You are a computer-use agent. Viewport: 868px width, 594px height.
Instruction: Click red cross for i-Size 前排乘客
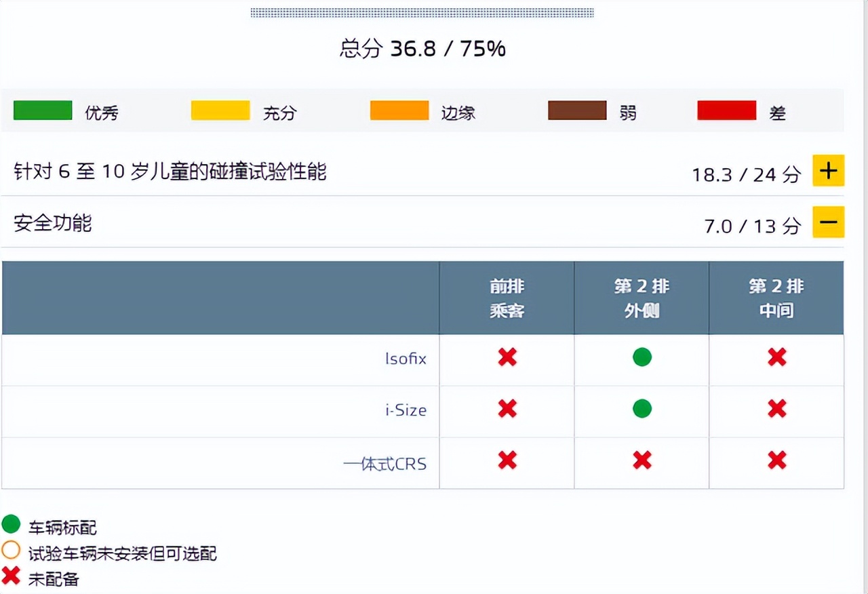pos(507,409)
